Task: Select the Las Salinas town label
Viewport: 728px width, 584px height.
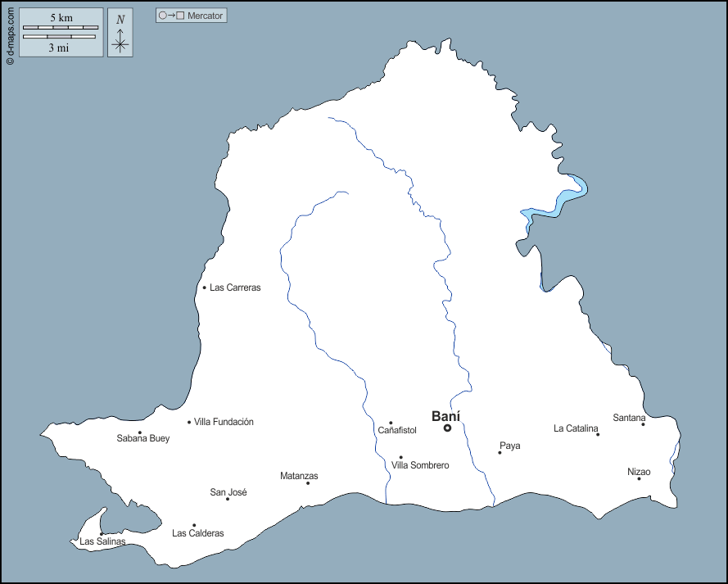Action: coord(102,541)
